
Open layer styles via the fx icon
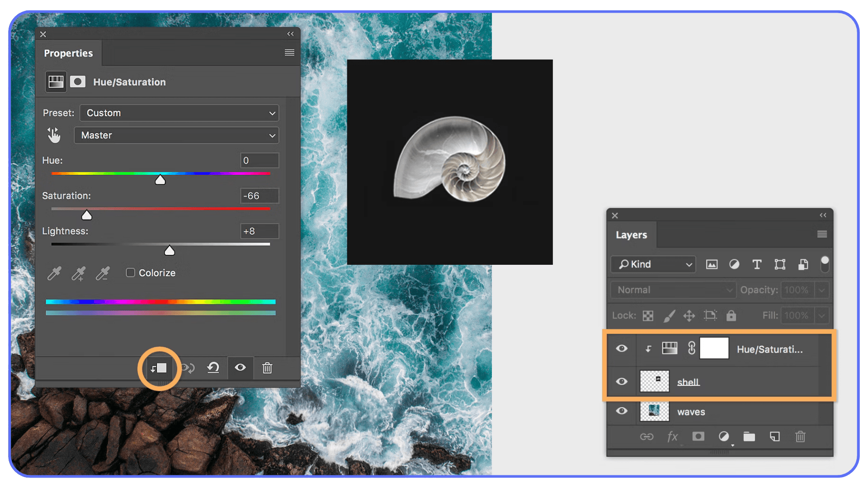(x=672, y=436)
